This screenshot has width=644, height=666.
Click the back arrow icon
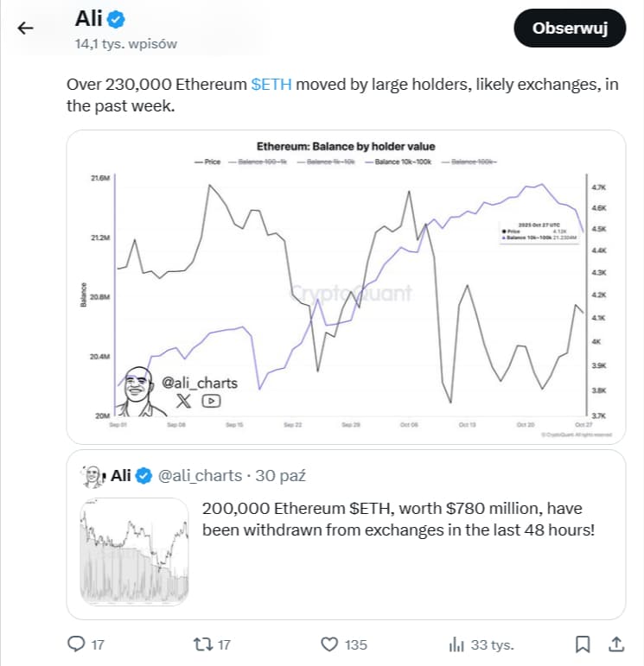coord(26,28)
